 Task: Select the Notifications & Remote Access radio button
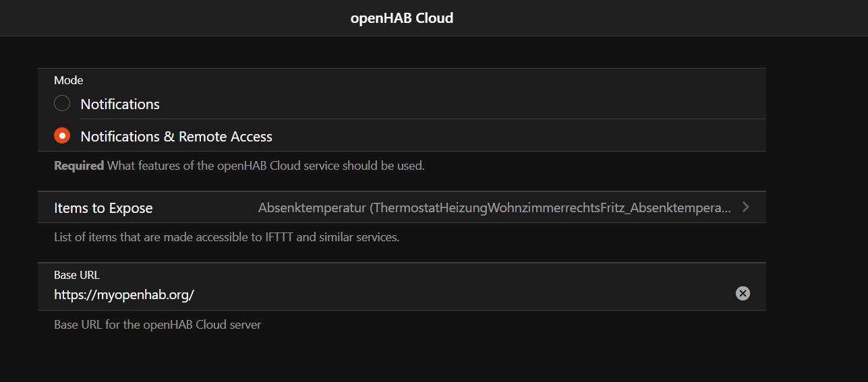(x=62, y=136)
